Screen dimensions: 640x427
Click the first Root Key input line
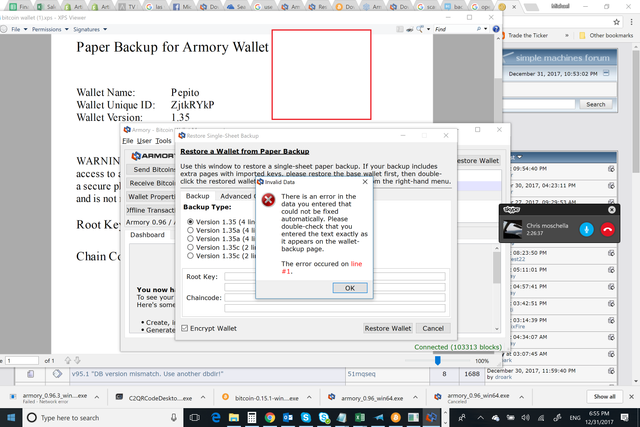pos(335,276)
